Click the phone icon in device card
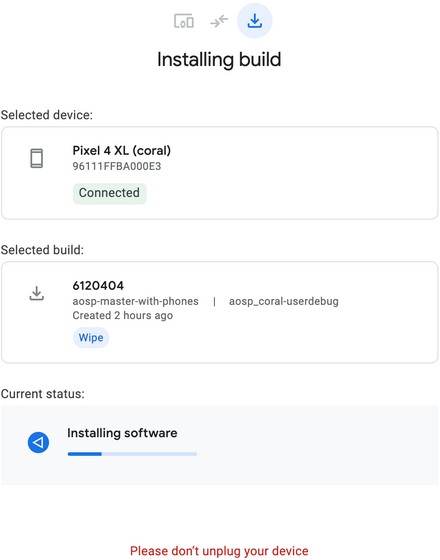The width and height of the screenshot is (440, 560). click(36, 158)
